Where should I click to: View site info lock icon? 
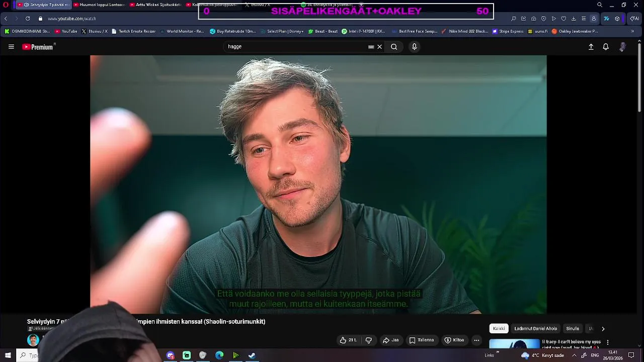40,19
